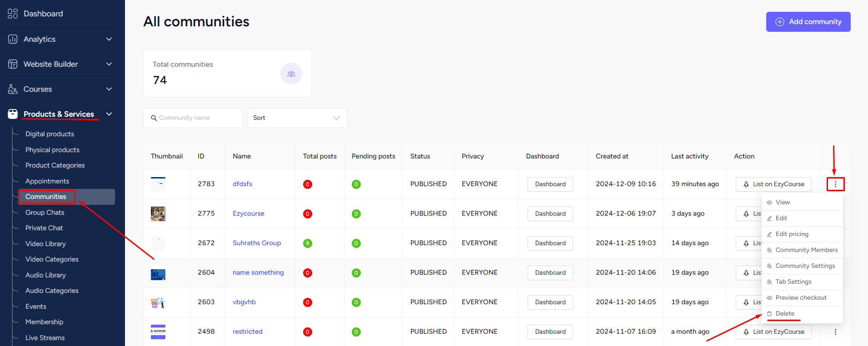Click red total posts badge for vbgvhb
Screen dimensions: 868x346
[308, 302]
